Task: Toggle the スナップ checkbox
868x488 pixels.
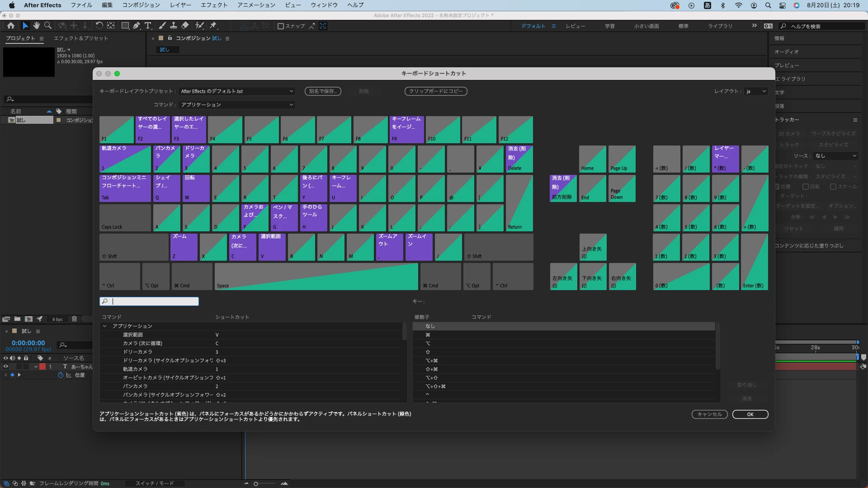Action: pos(281,26)
